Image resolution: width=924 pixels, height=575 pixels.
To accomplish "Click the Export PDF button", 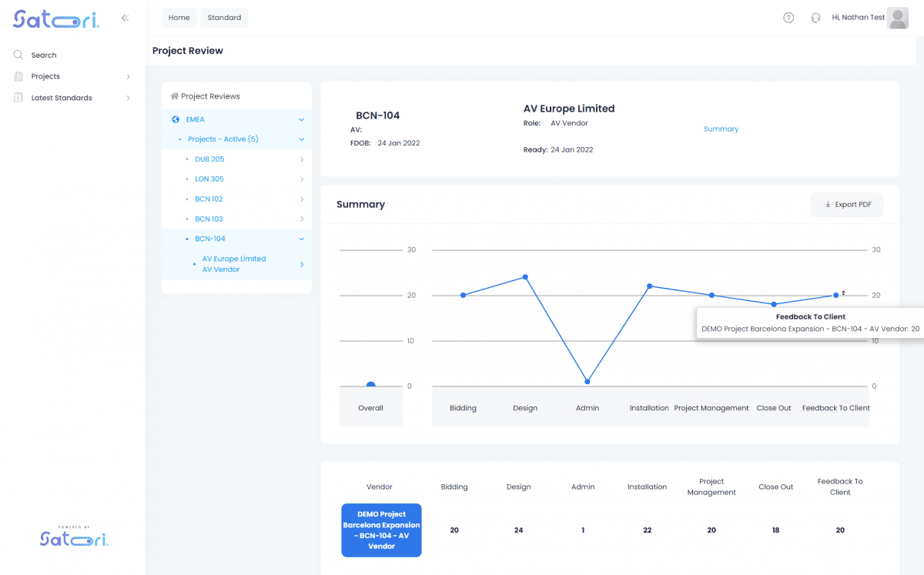I will tap(846, 205).
